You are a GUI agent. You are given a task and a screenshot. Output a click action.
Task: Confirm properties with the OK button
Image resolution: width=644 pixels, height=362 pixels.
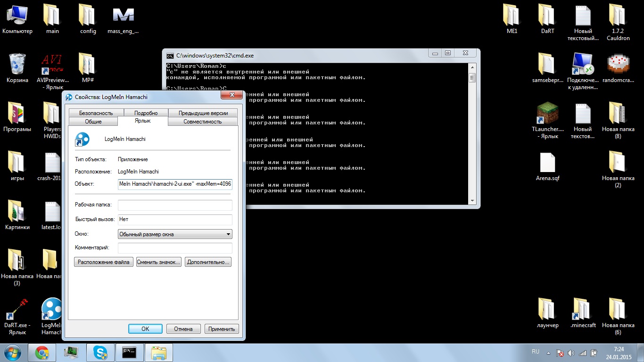click(x=145, y=329)
